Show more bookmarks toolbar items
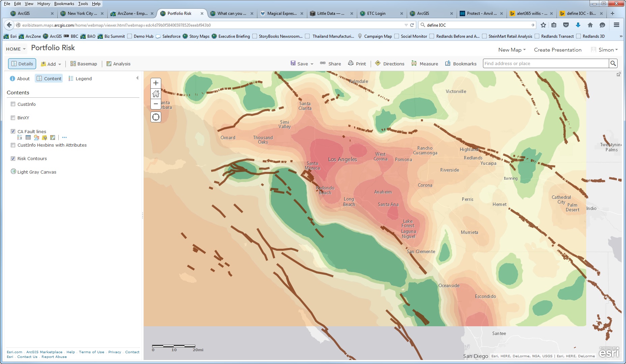 621,36
